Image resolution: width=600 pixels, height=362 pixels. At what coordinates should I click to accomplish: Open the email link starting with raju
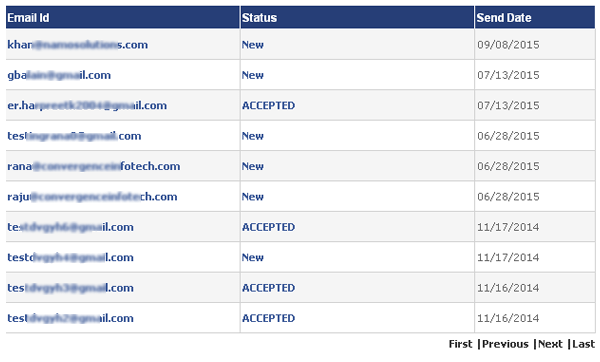(x=92, y=197)
